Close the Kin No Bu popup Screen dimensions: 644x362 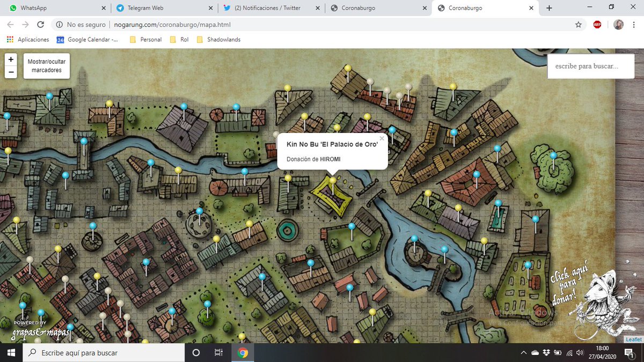[x=382, y=138]
